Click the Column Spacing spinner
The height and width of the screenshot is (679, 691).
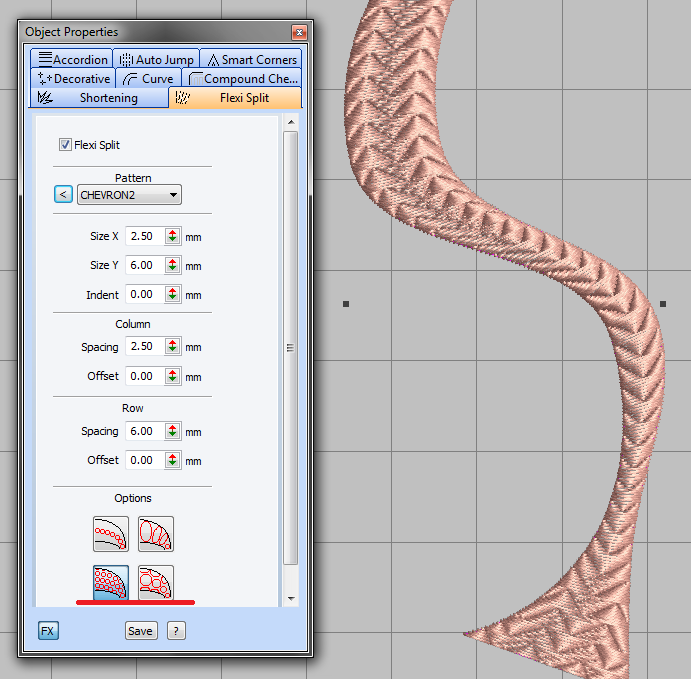pos(173,347)
